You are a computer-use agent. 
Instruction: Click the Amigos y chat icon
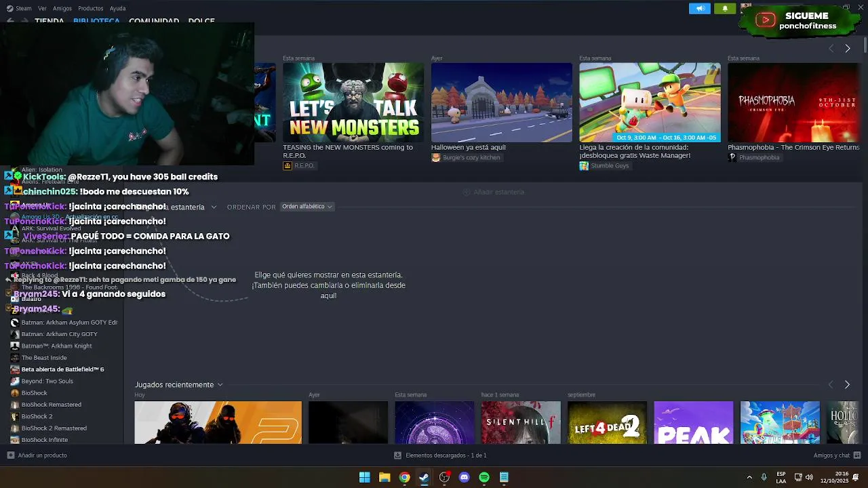pyautogui.click(x=857, y=455)
